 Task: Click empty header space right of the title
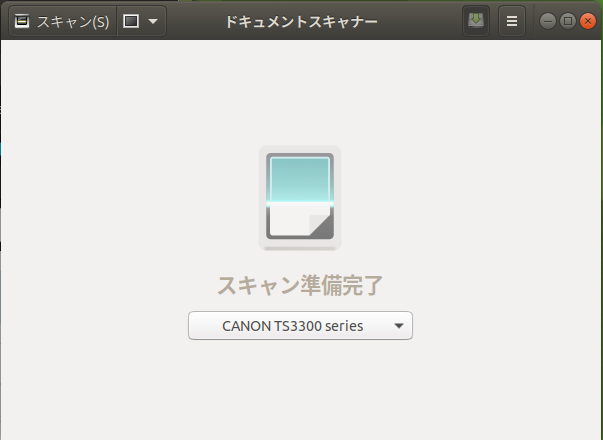[x=420, y=21]
